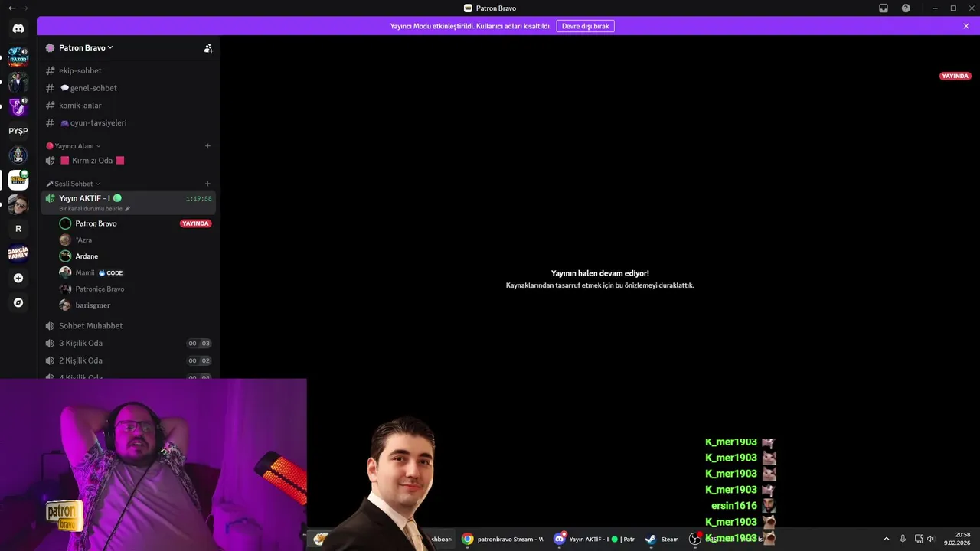Open OBS Studio taskbar icon

click(695, 539)
